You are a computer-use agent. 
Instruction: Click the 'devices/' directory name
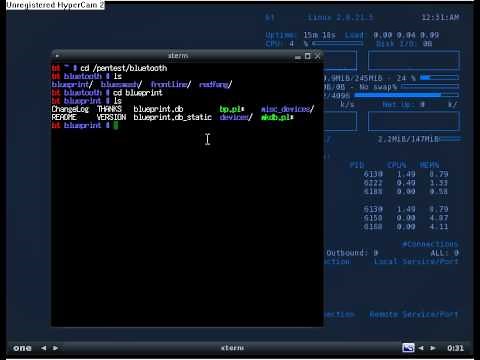[x=236, y=117]
